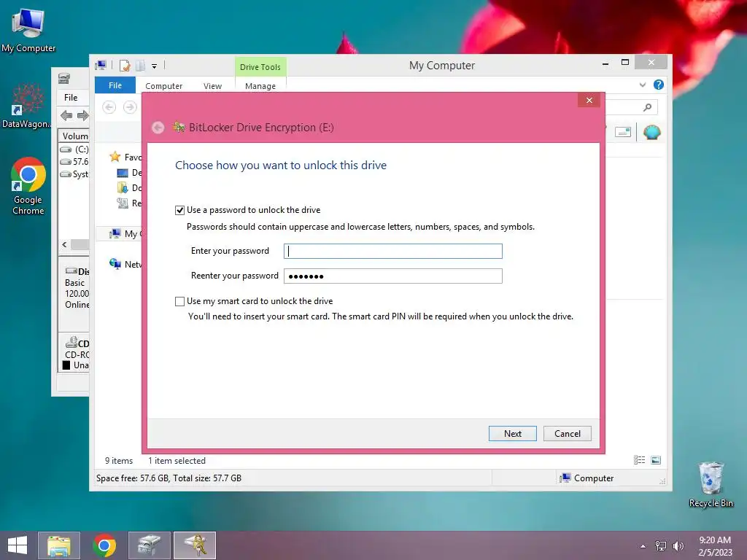
Task: Open the Manage ribbon tab
Action: 260,86
